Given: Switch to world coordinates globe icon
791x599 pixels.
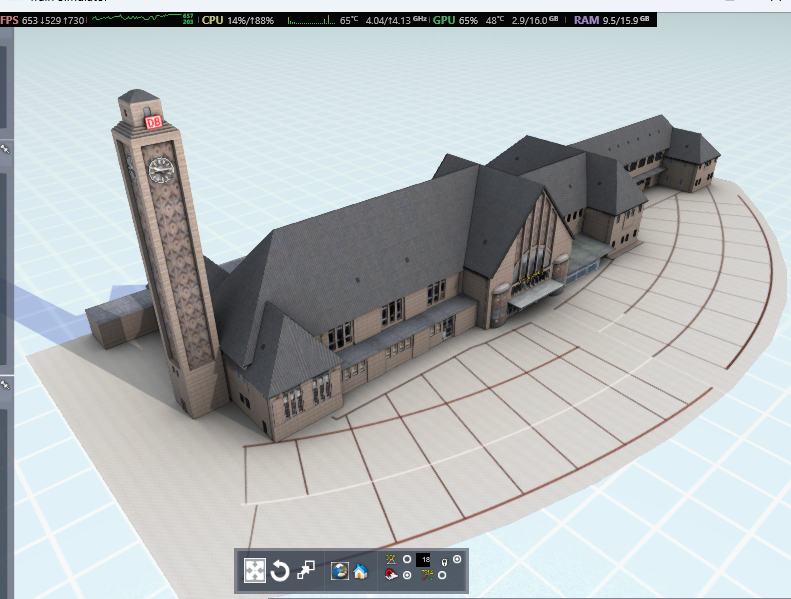Looking at the screenshot, I should pos(339,570).
